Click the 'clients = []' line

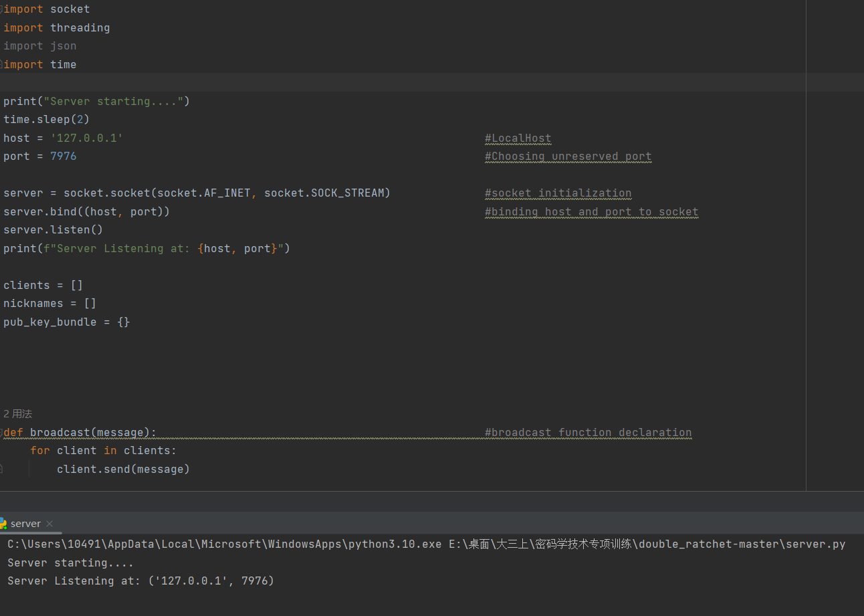point(43,286)
